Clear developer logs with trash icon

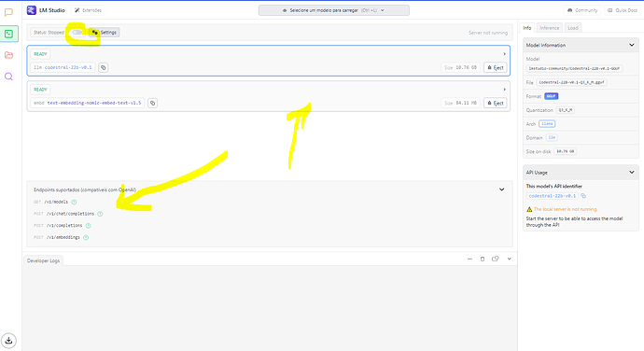tap(483, 259)
